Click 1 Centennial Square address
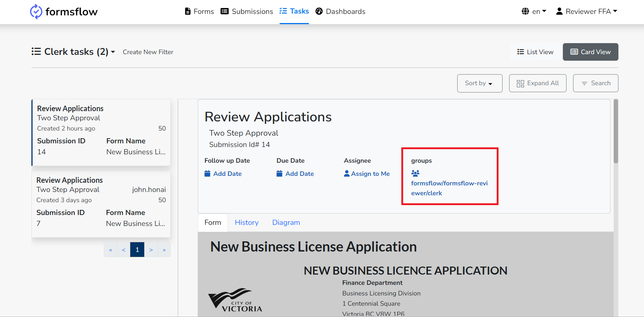The height and width of the screenshot is (317, 644). pos(371,303)
